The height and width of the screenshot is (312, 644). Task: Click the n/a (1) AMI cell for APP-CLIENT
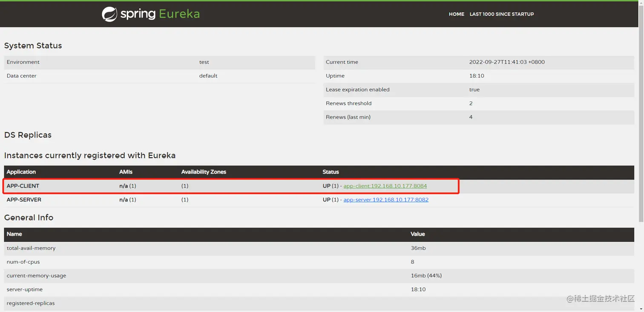(128, 186)
